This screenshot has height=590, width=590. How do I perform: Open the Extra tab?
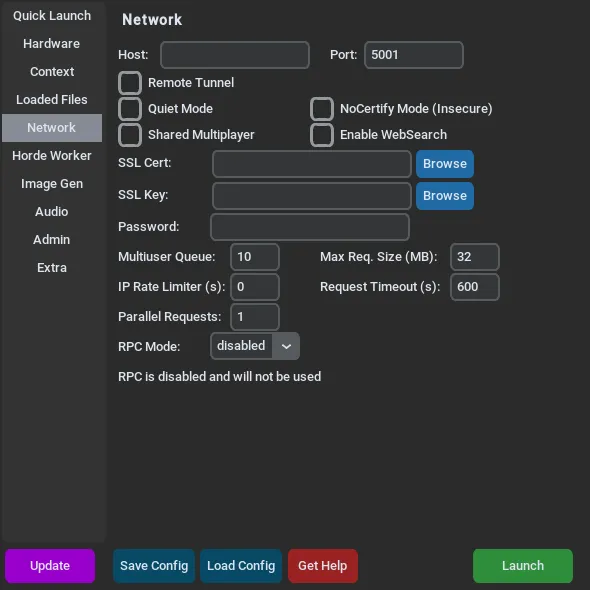click(x=52, y=268)
